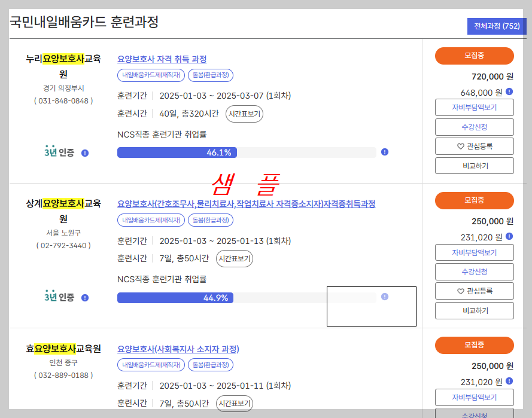Click 모집중 badge for 상계요양보호사교육원 course
This screenshot has width=532, height=418.
click(475, 200)
